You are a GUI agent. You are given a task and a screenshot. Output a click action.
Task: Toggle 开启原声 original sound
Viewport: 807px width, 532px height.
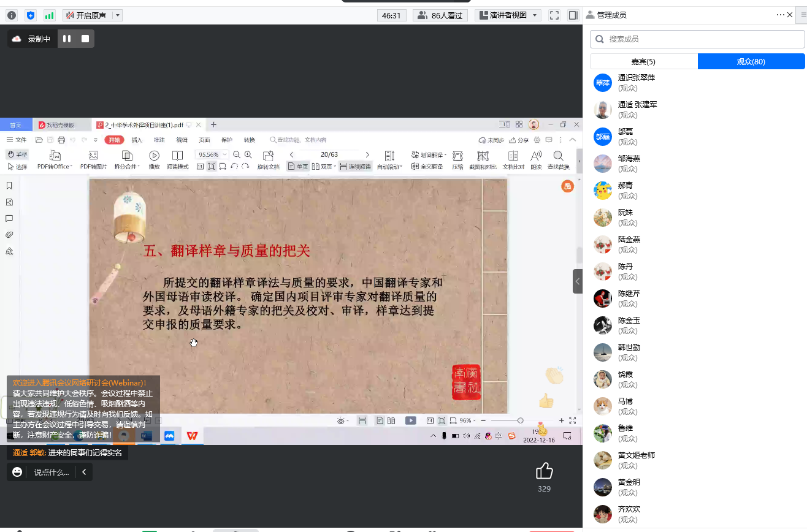coord(86,15)
